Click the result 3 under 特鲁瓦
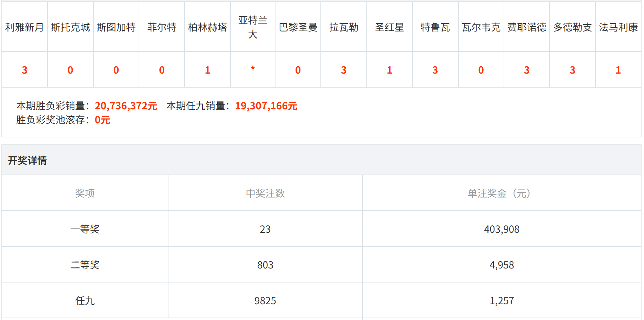The width and height of the screenshot is (644, 320). (x=435, y=70)
